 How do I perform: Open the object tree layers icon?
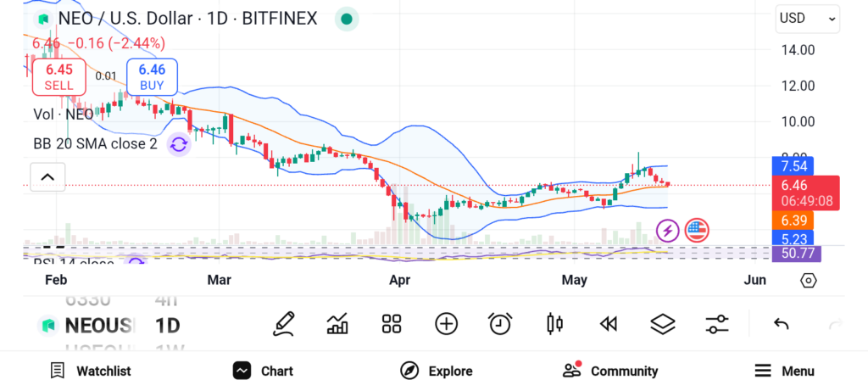click(x=662, y=323)
